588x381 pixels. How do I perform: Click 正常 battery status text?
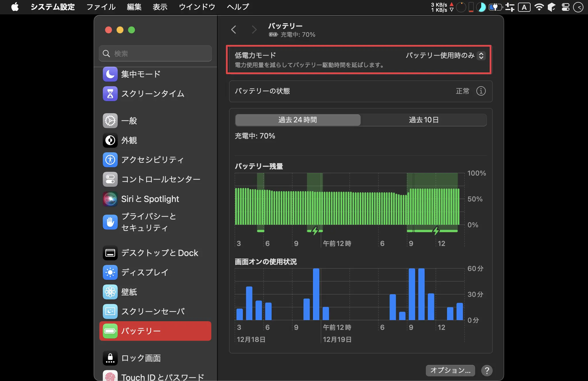click(x=463, y=91)
